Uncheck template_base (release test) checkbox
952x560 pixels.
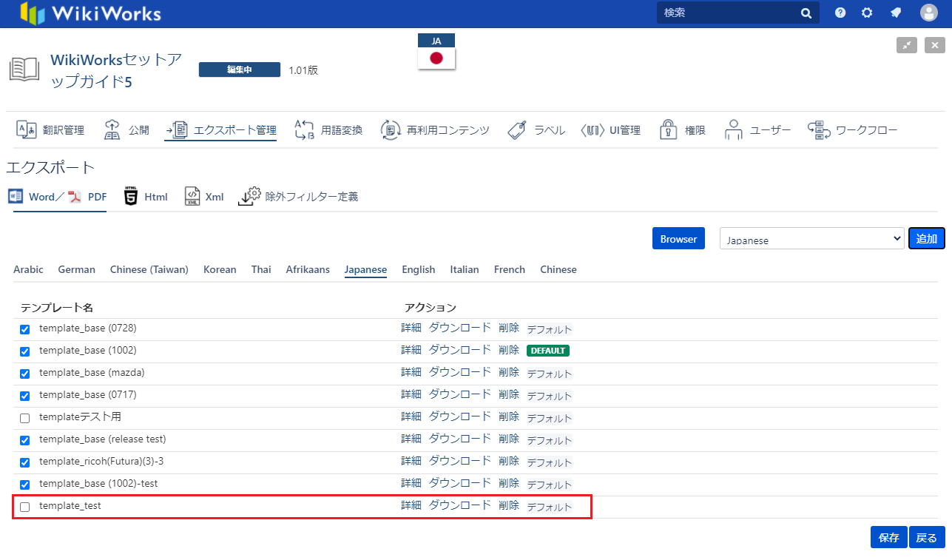pyautogui.click(x=24, y=440)
